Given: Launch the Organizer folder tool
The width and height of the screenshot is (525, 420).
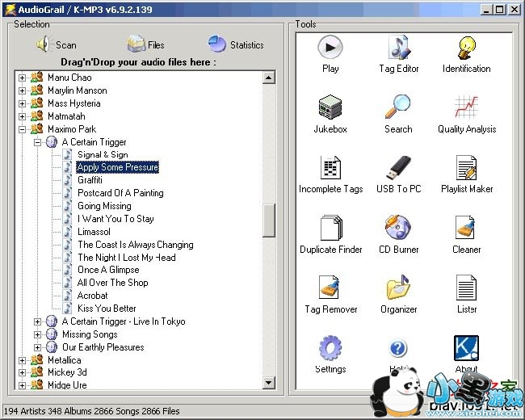Looking at the screenshot, I should [398, 294].
